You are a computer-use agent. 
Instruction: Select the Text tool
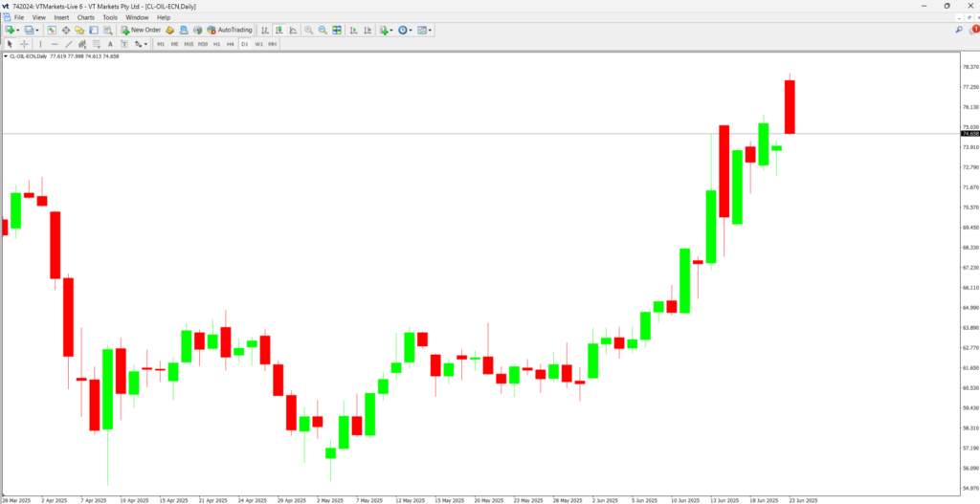tap(111, 44)
